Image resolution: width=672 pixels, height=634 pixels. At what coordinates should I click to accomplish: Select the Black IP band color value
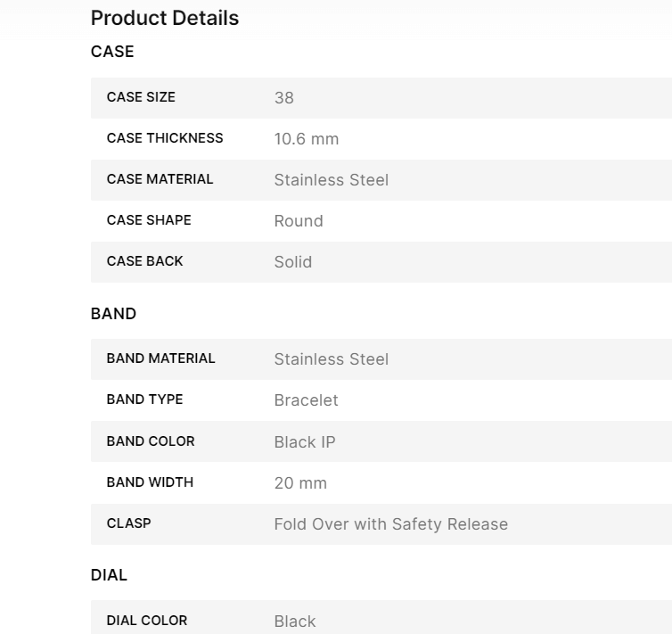point(305,442)
